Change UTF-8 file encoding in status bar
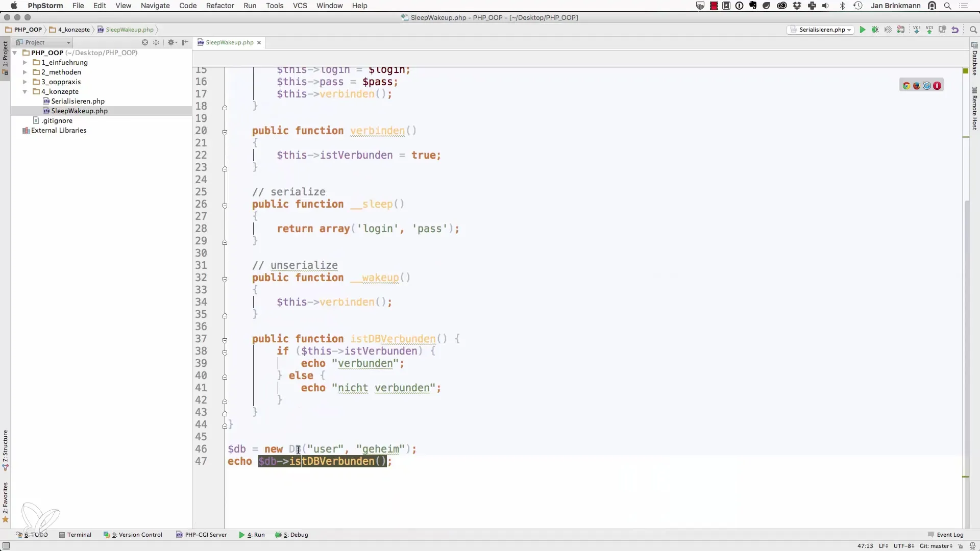980x551 pixels. point(904,546)
